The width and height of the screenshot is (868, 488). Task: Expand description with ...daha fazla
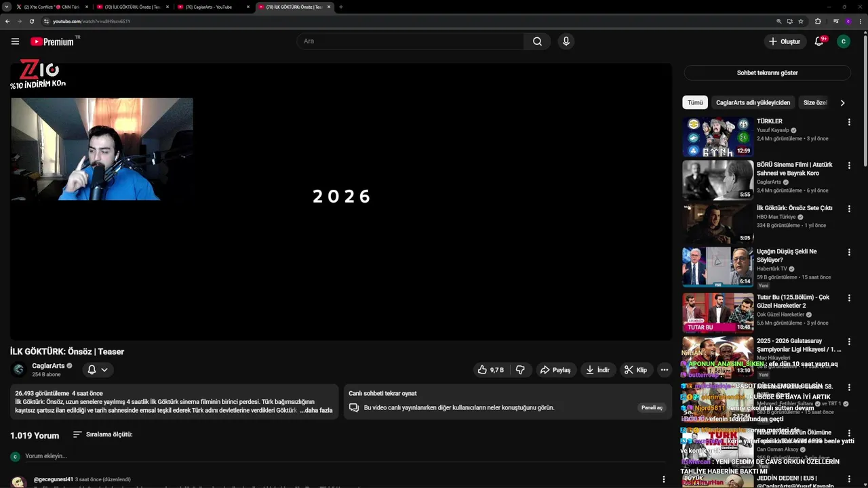(x=316, y=410)
